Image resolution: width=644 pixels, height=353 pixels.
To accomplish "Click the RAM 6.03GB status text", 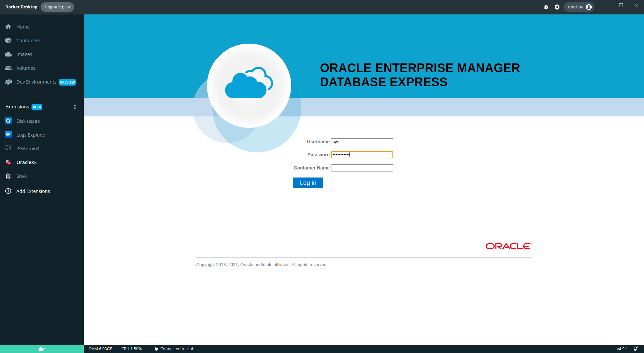I will click(101, 349).
